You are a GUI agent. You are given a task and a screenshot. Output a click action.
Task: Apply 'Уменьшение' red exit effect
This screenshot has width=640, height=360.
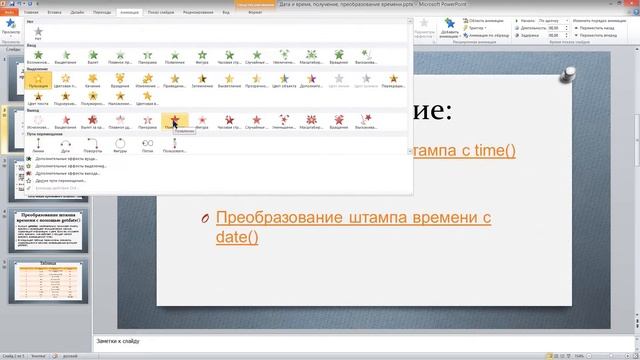click(284, 122)
